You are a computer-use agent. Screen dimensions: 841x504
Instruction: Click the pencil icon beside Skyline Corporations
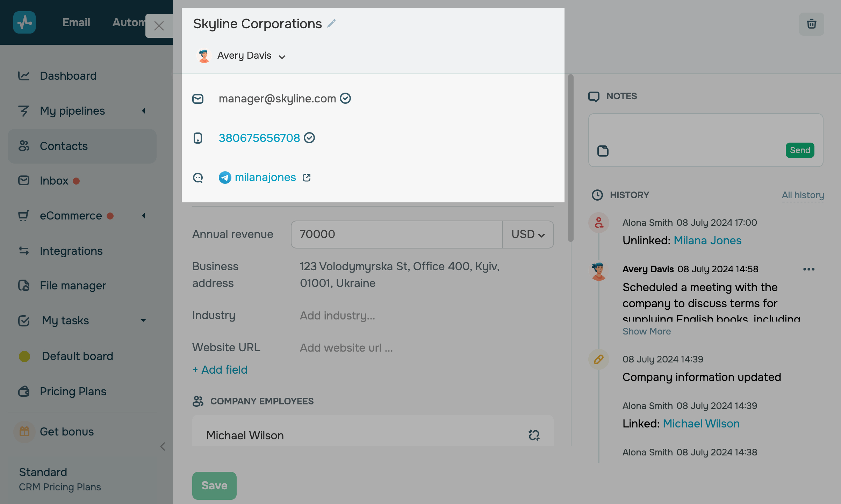click(331, 24)
